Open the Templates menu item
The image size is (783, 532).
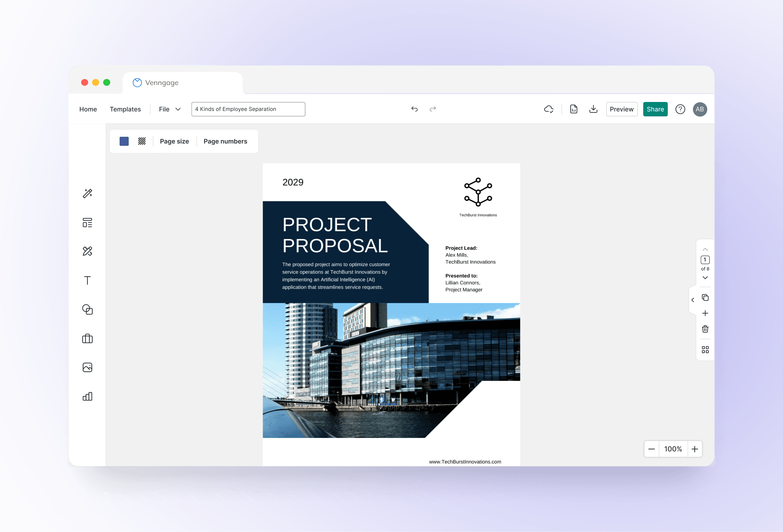(125, 109)
